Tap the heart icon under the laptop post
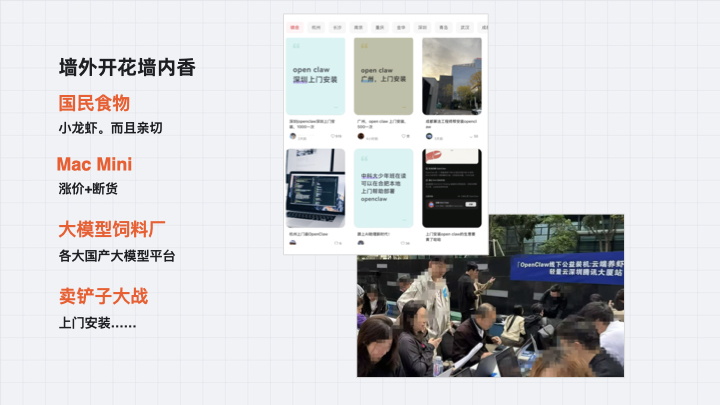Viewport: 720px width, 405px height. tap(335, 243)
